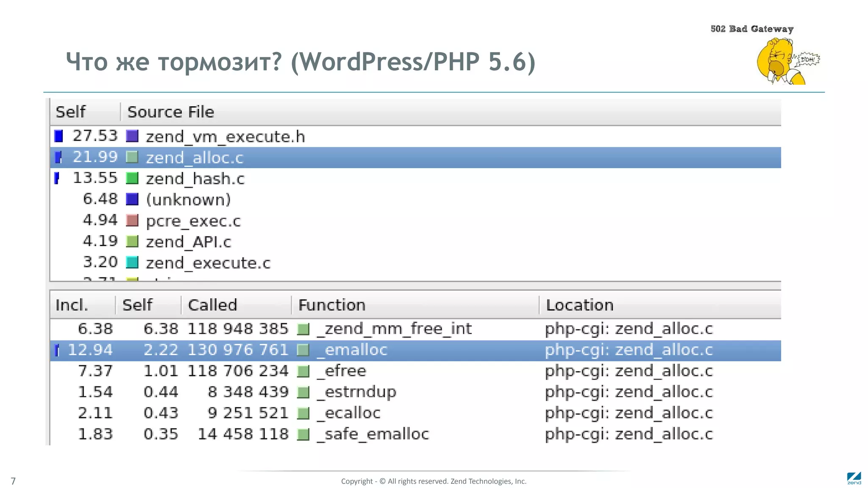Screen dimensions: 868x488
Task: Select the zend_vm_execute.h row
Action: (x=415, y=136)
